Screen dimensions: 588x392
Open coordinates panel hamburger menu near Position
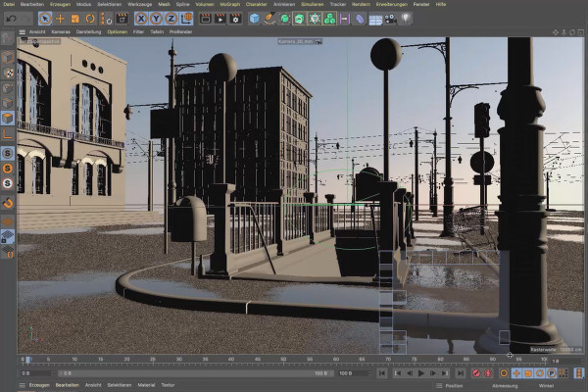pos(439,385)
